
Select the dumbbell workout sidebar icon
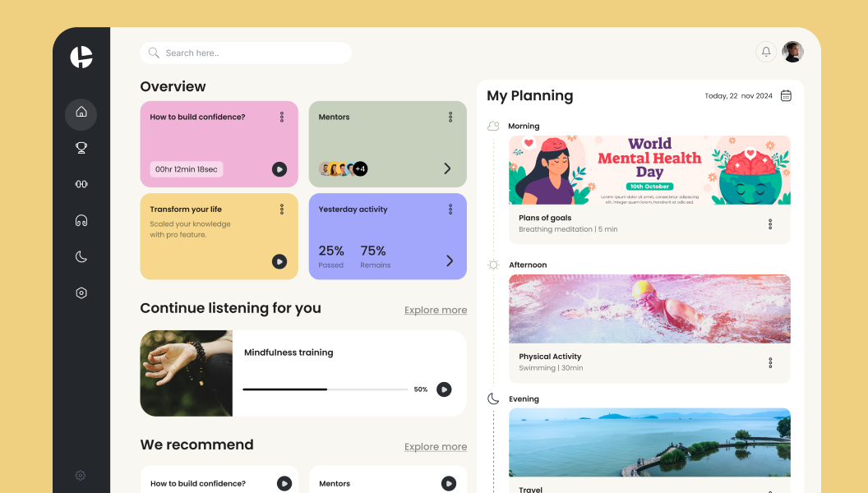point(81,184)
